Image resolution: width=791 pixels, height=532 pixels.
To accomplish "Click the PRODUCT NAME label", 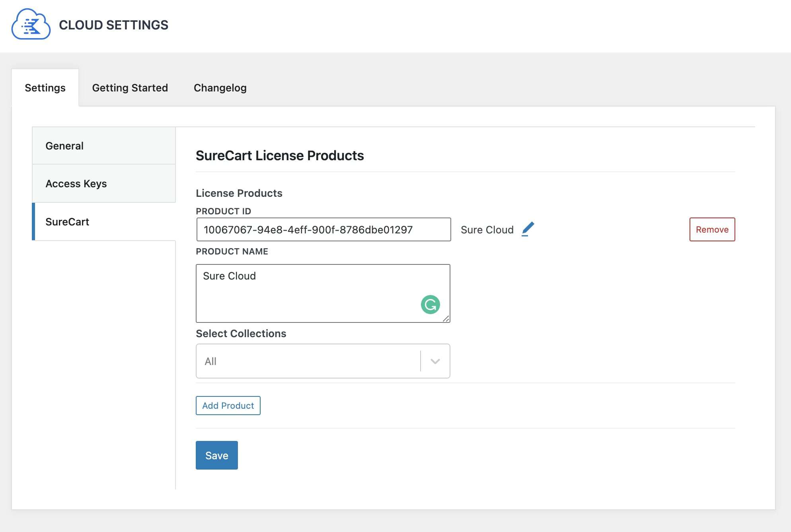I will click(x=232, y=251).
